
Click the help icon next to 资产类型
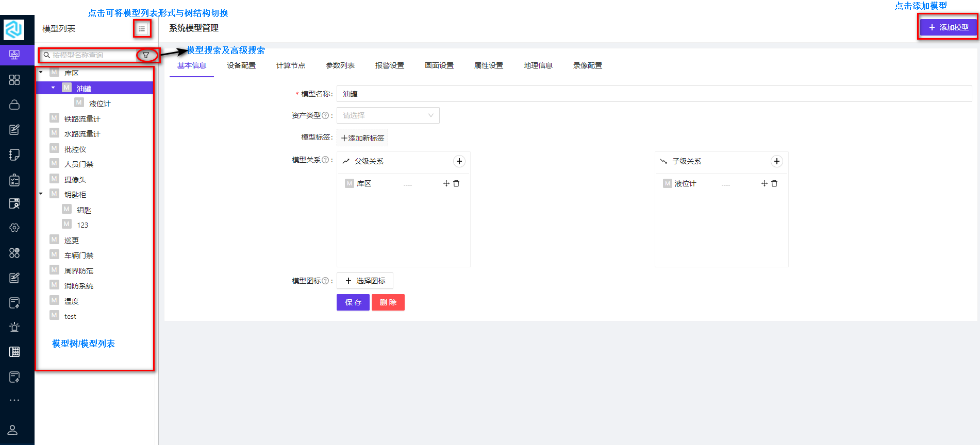(x=325, y=115)
